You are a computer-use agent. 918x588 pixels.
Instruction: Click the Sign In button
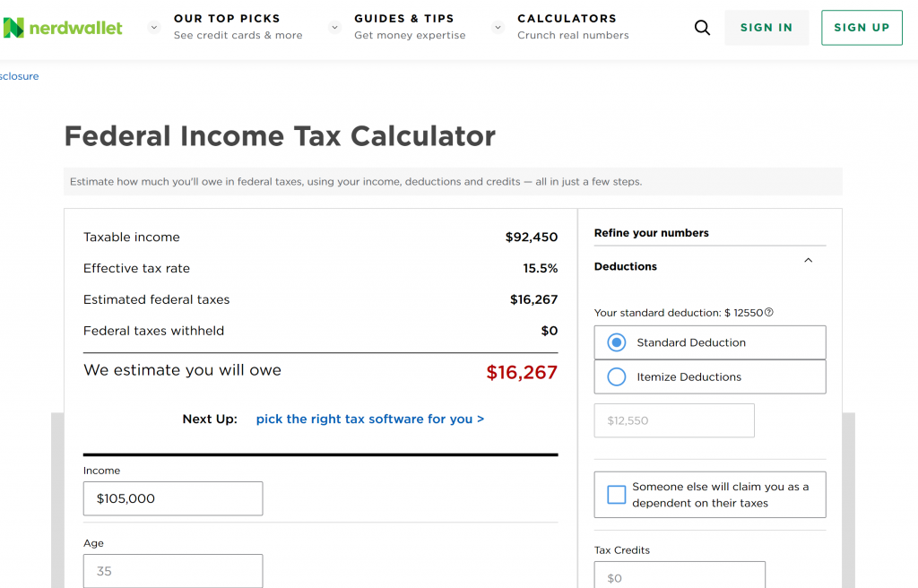pos(766,28)
